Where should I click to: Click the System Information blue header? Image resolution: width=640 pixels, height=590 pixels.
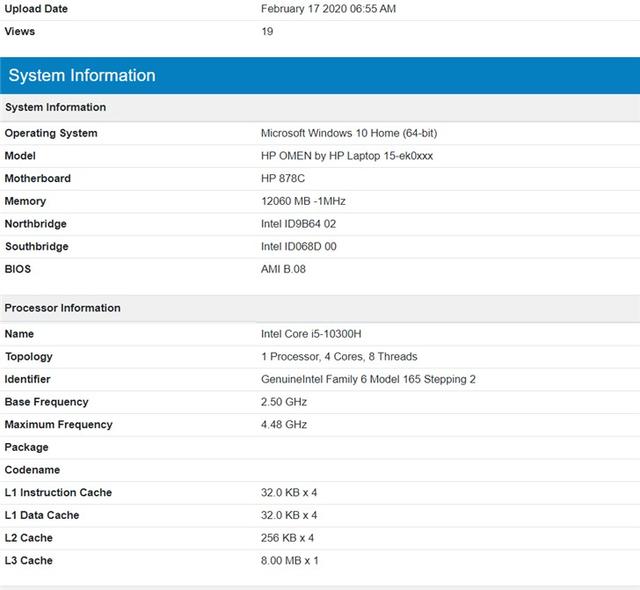(x=320, y=75)
